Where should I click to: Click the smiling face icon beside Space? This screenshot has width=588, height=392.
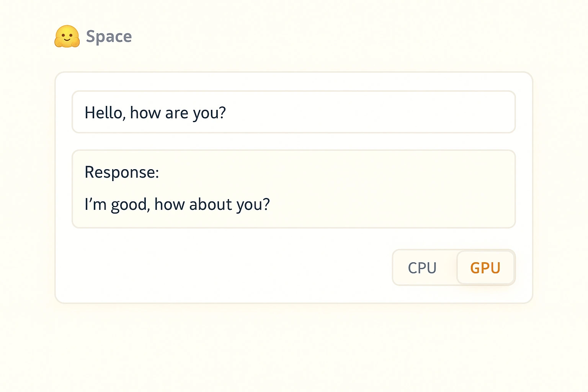pos(67,36)
